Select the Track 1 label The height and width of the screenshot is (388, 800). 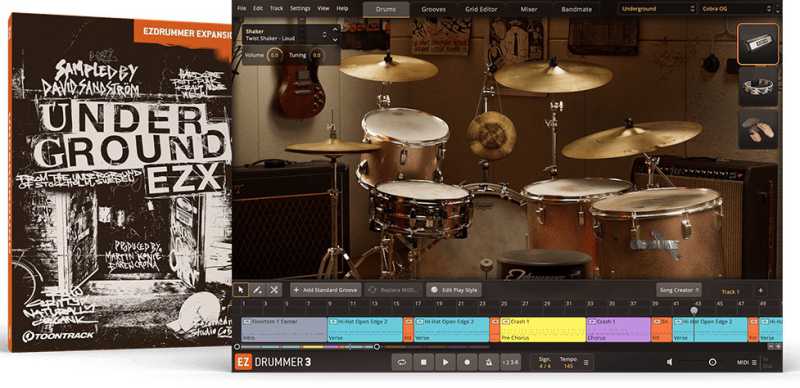tap(730, 292)
